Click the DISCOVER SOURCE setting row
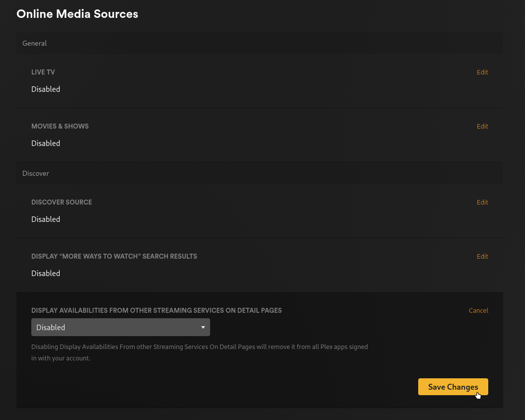The image size is (525, 420). [259, 210]
